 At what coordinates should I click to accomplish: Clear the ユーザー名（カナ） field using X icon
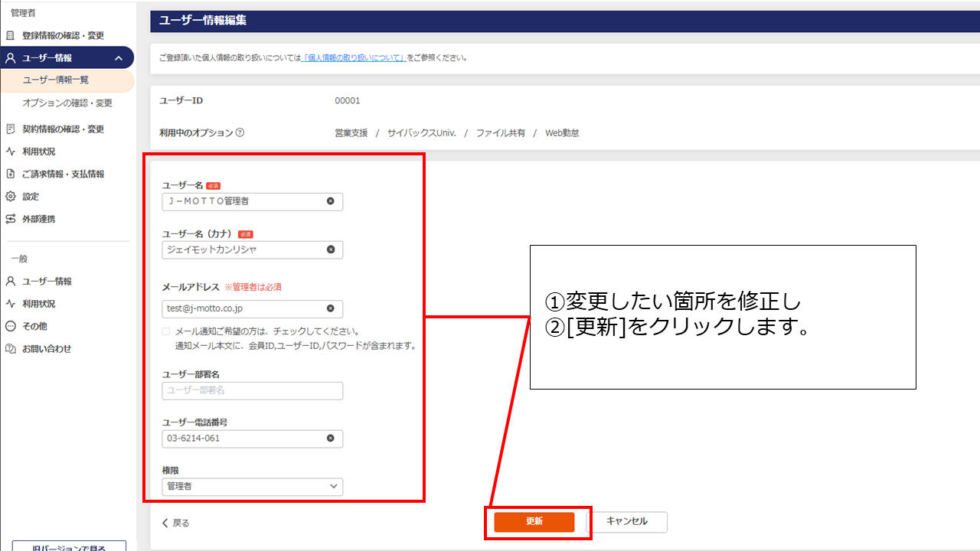[x=331, y=249]
